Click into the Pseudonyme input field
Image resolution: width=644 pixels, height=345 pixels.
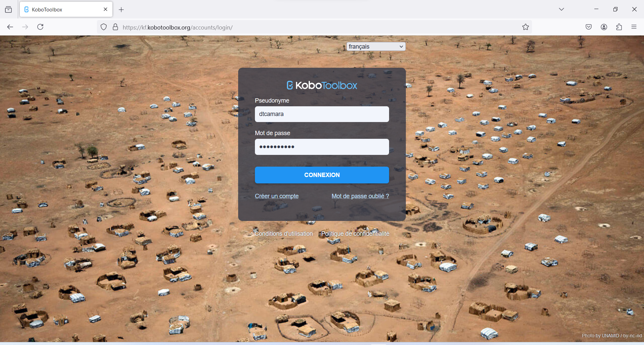pyautogui.click(x=322, y=114)
